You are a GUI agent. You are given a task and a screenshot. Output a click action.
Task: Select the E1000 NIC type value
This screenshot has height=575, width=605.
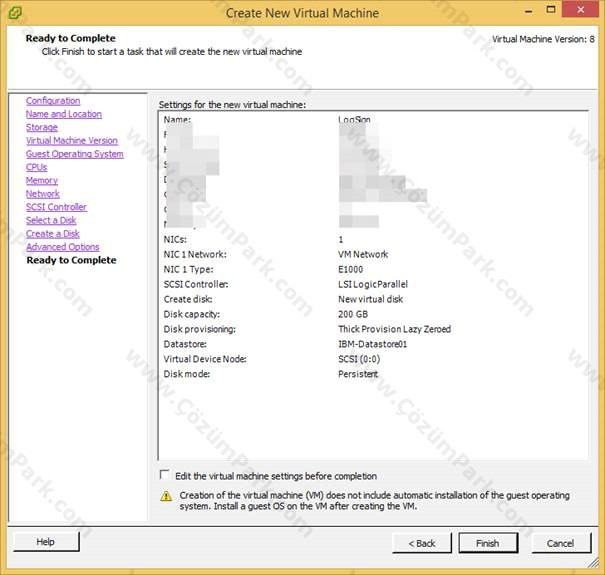click(x=351, y=269)
